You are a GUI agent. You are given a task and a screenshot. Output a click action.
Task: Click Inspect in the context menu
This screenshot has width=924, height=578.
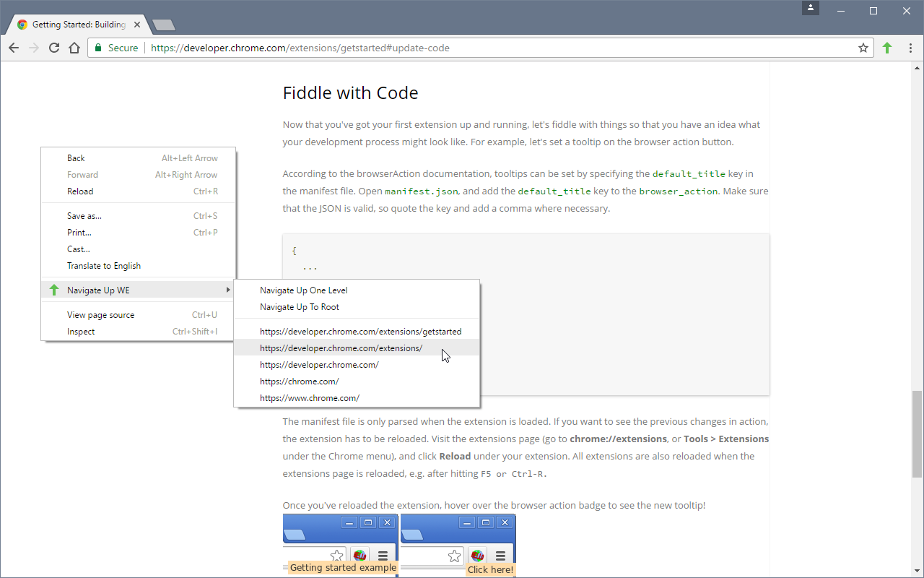[81, 331]
